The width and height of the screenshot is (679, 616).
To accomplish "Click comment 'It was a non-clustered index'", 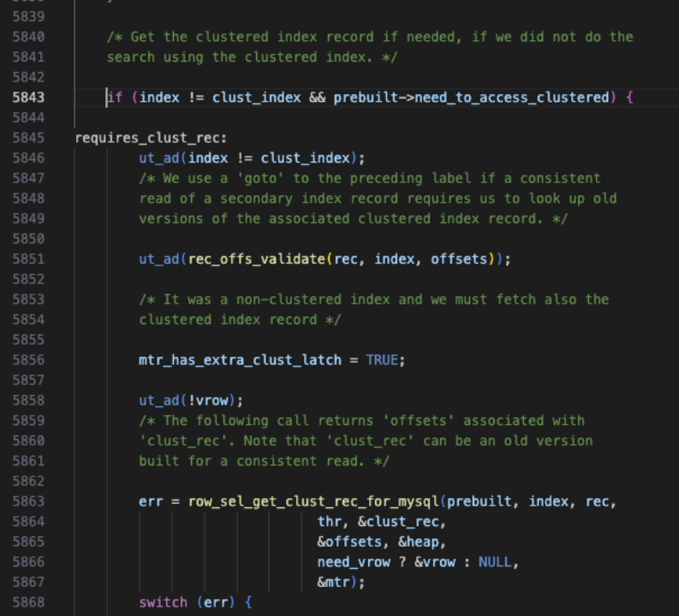I will pyautogui.click(x=373, y=299).
